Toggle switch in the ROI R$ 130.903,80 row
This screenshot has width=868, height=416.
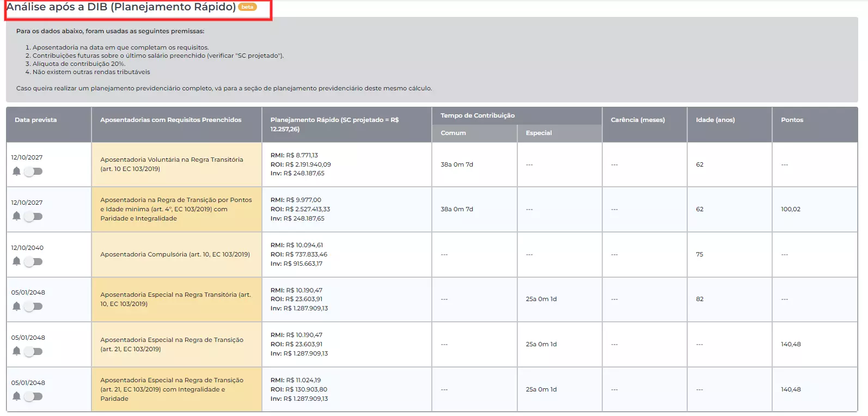coord(33,396)
